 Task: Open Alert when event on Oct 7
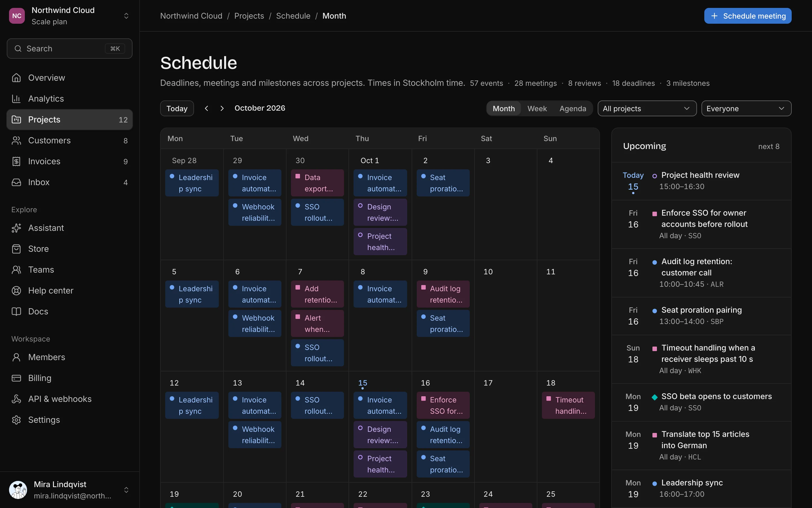coord(317,323)
